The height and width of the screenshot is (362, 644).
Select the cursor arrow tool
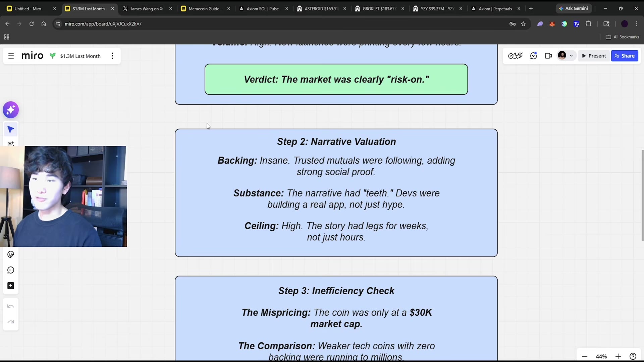[x=11, y=129]
